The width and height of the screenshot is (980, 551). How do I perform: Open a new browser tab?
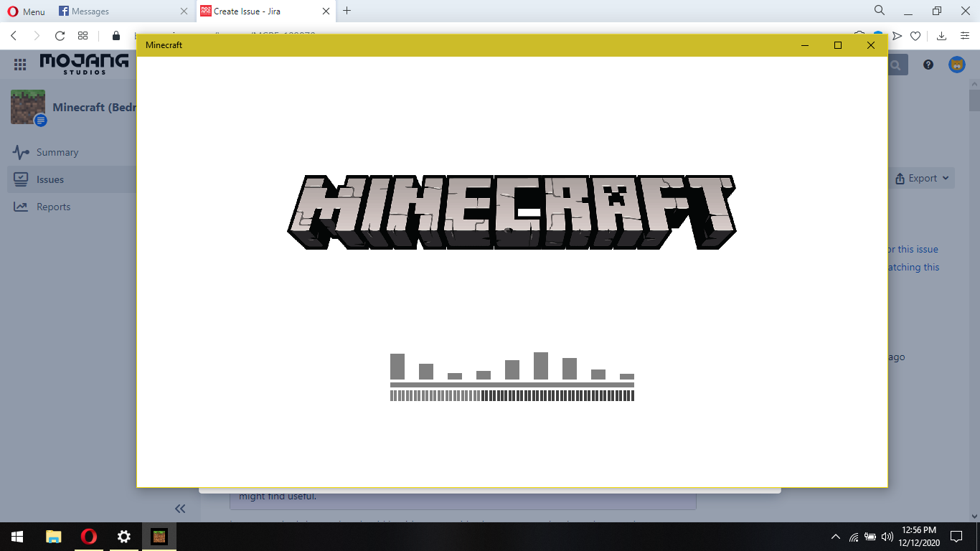(347, 11)
